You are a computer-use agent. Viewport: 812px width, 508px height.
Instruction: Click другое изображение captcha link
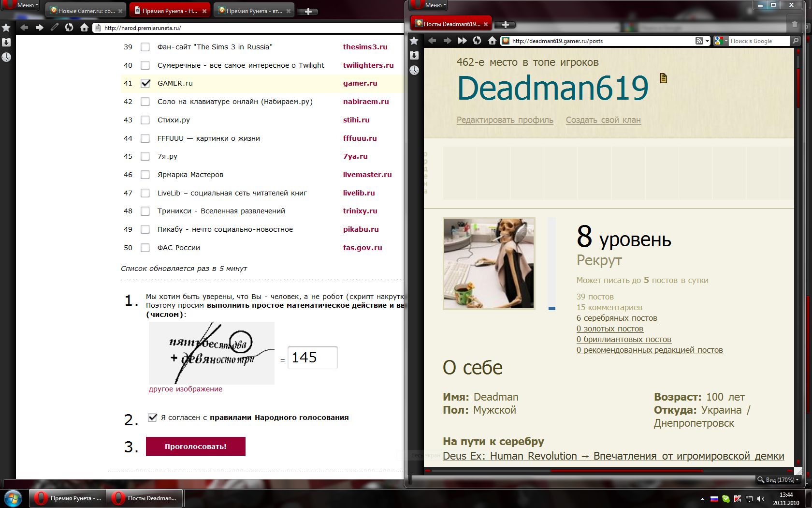tap(186, 389)
